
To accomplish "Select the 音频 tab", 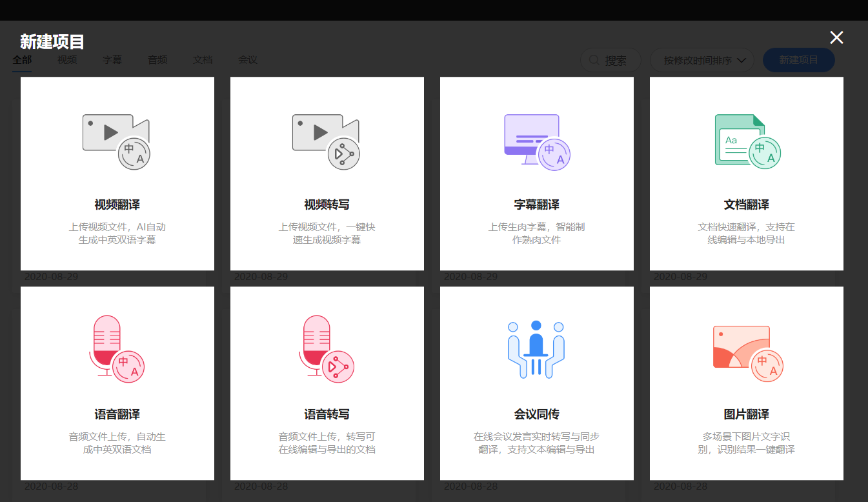I will pos(157,60).
